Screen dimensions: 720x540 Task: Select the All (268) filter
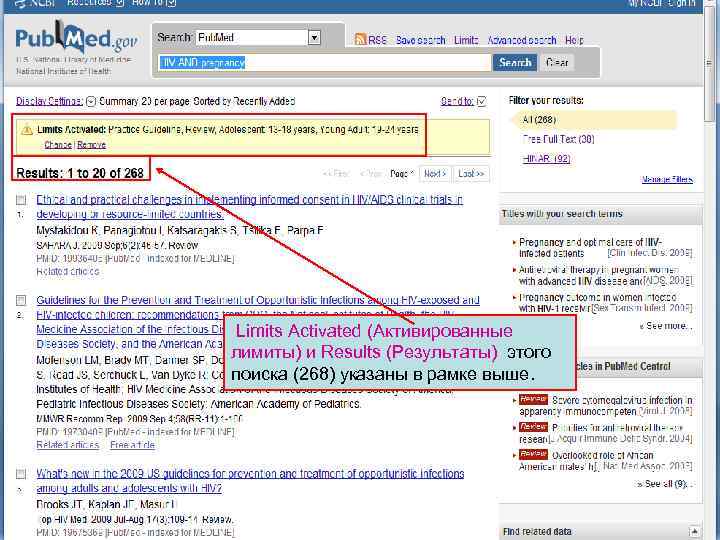tap(539, 120)
